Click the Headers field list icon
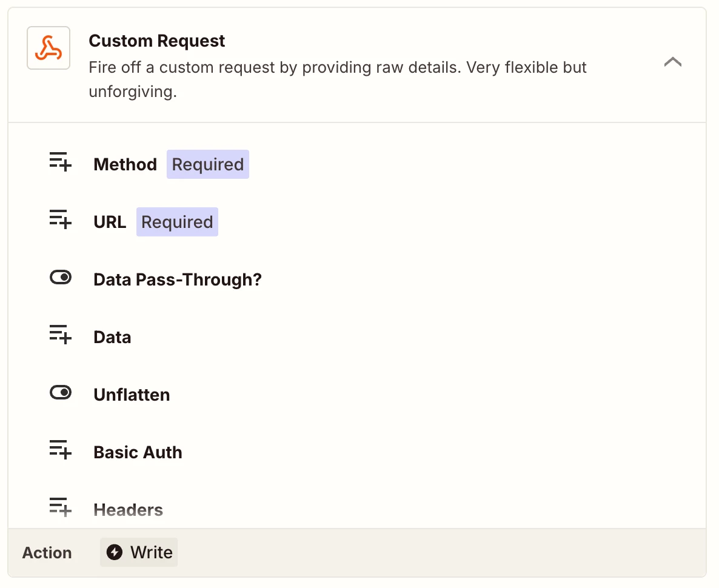This screenshot has height=588, width=719. (60, 508)
